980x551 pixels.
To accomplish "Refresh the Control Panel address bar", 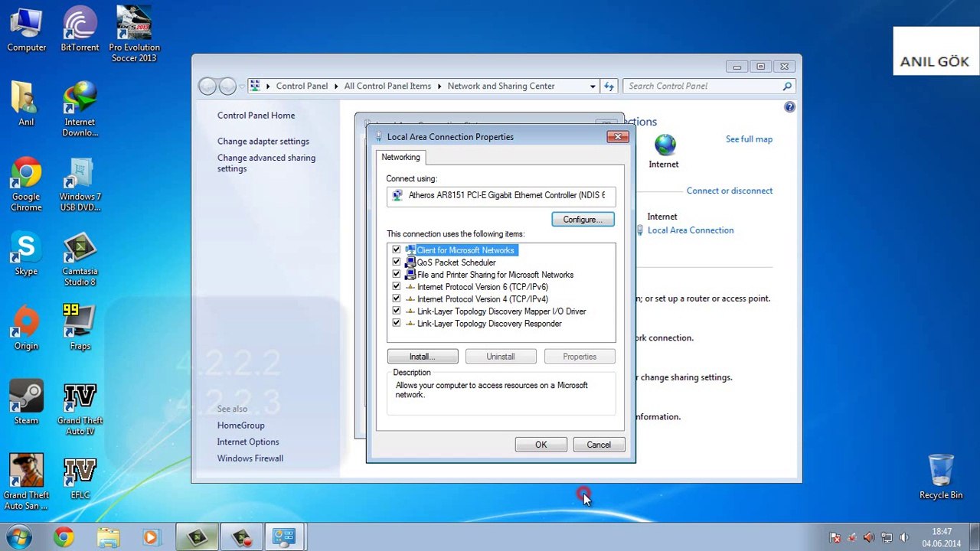I will 609,86.
